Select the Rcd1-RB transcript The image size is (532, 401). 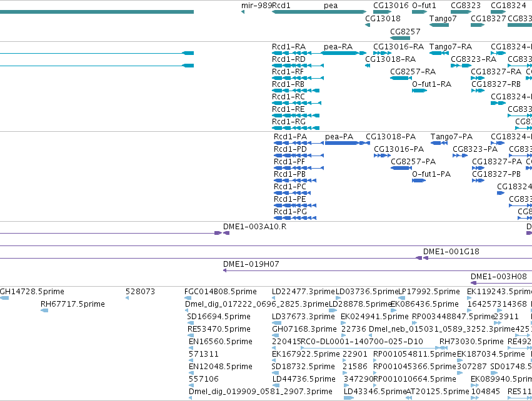point(296,91)
